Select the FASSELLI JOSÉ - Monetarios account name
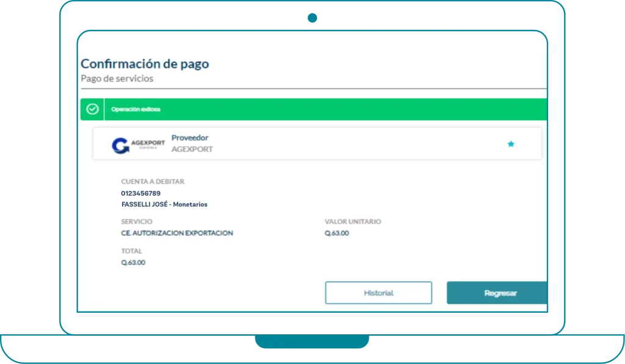625x364 pixels. [x=164, y=204]
